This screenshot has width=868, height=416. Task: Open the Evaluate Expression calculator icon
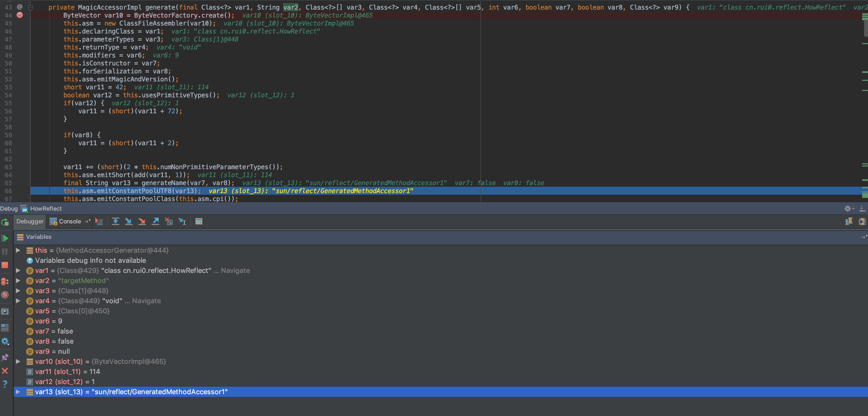click(199, 221)
